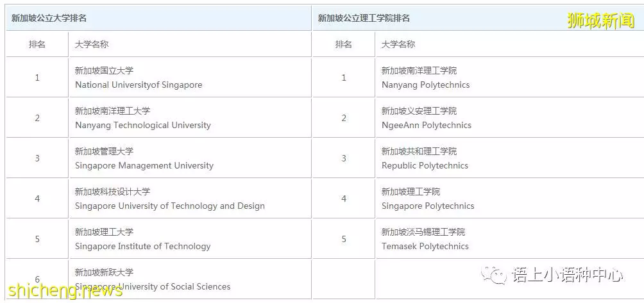Click rank 3 beside Singapore Management University

tap(37, 158)
